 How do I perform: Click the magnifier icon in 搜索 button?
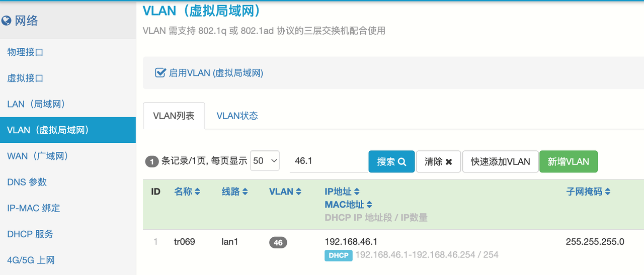click(401, 162)
